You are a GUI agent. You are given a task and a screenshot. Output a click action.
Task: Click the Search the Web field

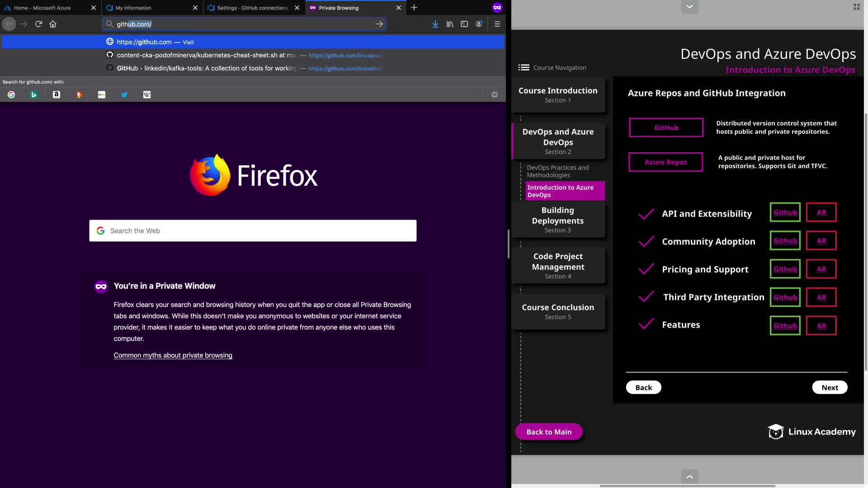click(253, 231)
